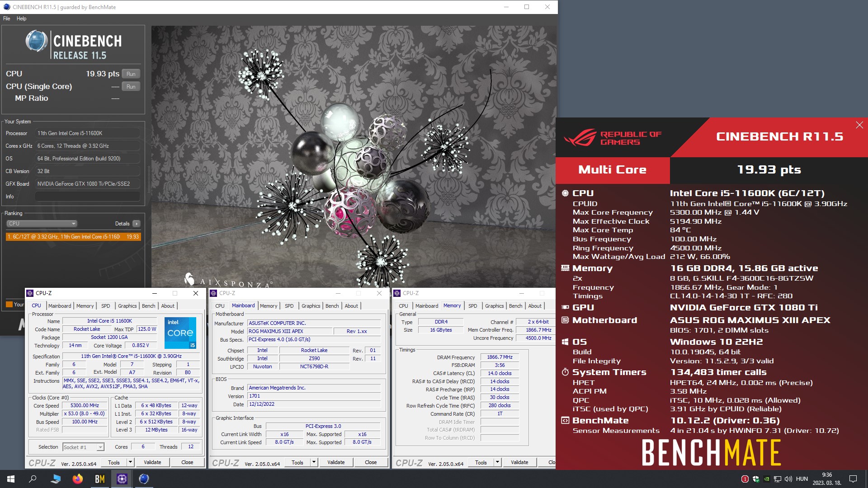The height and width of the screenshot is (488, 868).
Task: Click DRAM Frequency value 1866.7 MHz
Action: pyautogui.click(x=500, y=357)
